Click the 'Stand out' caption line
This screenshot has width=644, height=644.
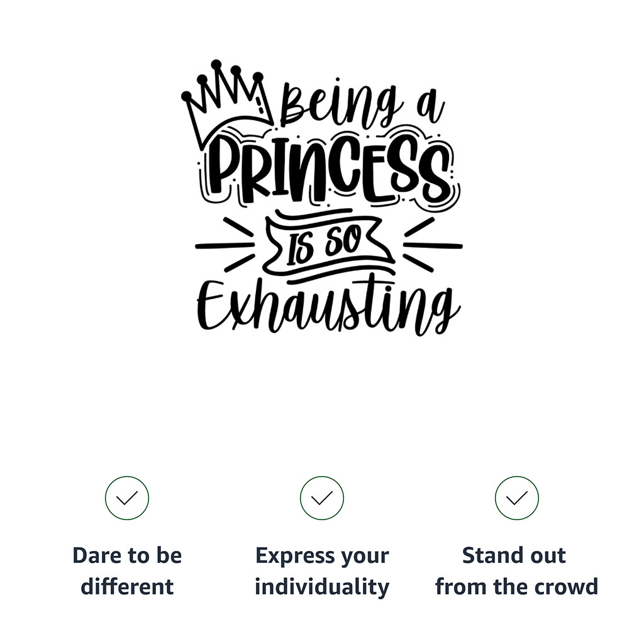coord(514,555)
